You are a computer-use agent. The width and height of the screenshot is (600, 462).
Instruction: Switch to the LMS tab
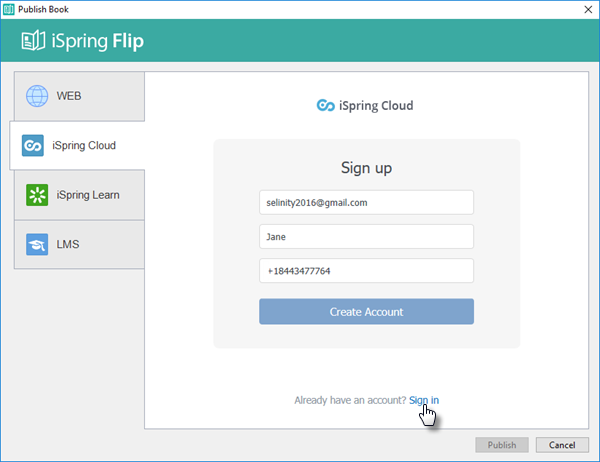point(79,244)
